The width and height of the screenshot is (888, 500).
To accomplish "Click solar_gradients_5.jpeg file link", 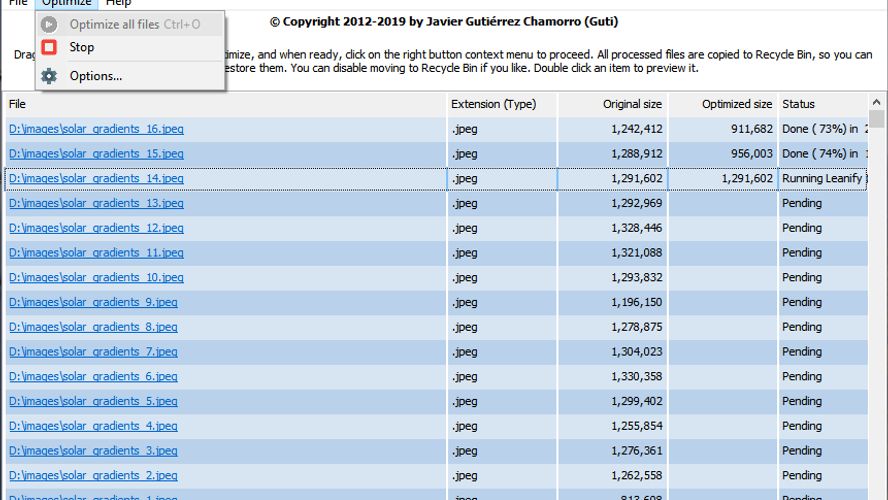I will coord(93,401).
